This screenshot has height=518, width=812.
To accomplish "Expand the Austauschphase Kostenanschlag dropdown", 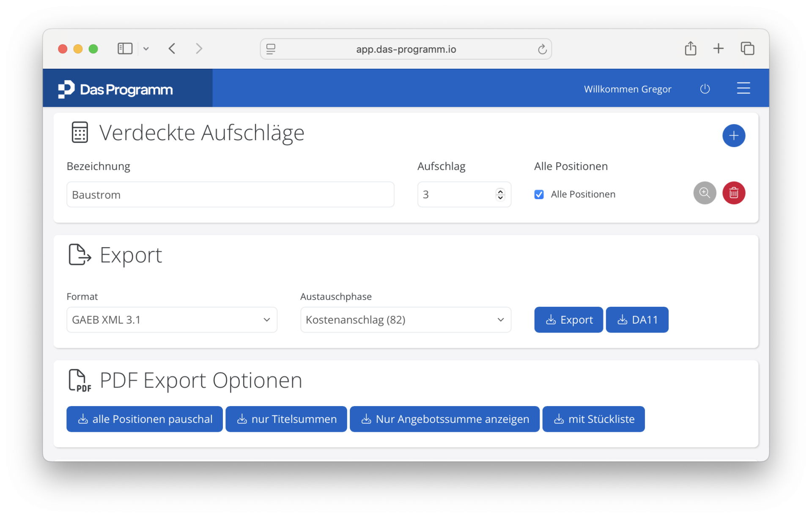I will click(405, 320).
